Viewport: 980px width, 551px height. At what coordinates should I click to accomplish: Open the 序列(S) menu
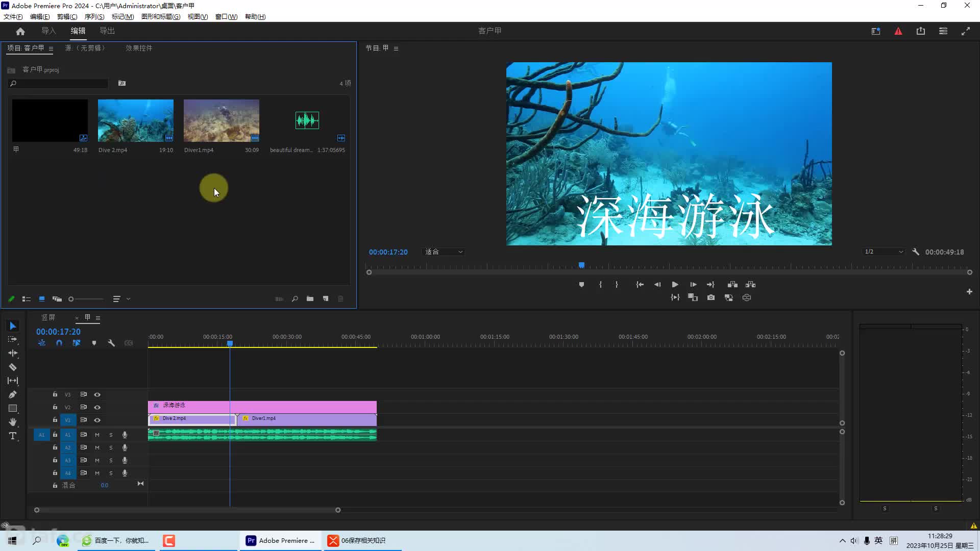coord(94,17)
